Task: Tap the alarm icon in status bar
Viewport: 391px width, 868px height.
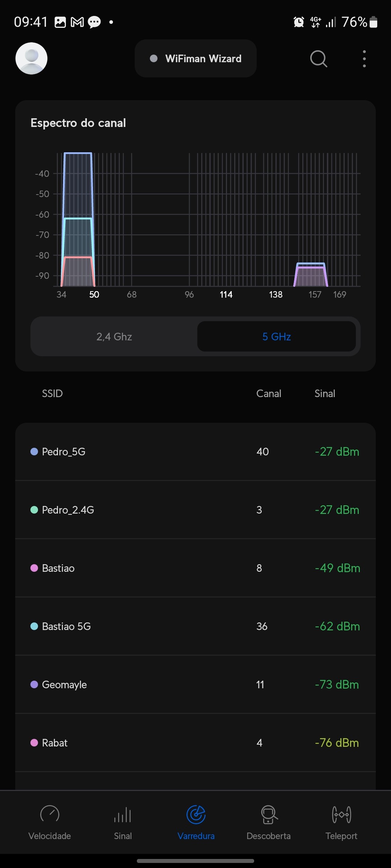Action: point(299,22)
